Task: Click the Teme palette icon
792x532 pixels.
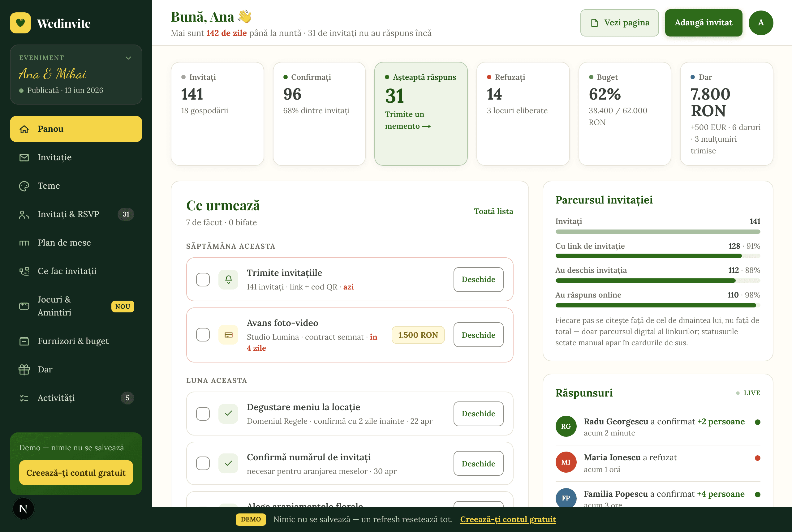Action: click(x=24, y=186)
